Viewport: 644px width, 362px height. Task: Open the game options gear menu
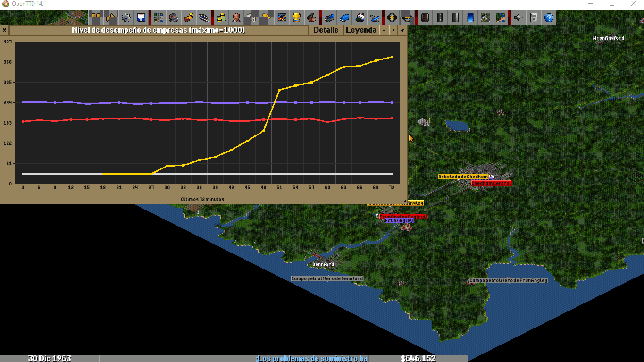coord(126,18)
